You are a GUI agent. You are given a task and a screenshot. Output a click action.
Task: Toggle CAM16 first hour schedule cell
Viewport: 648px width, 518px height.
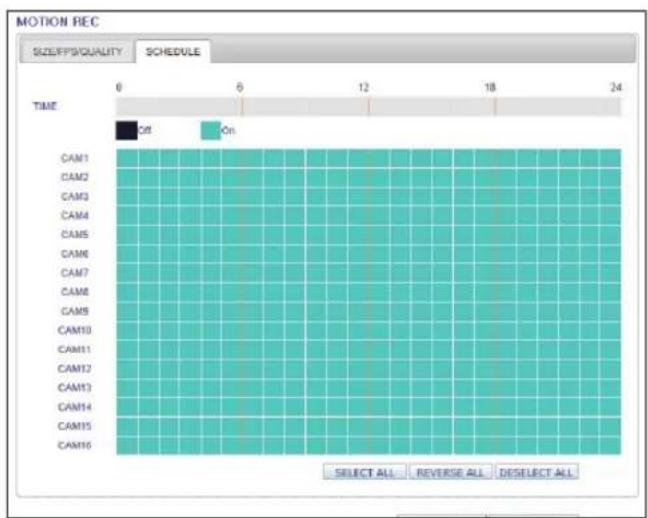(x=127, y=446)
